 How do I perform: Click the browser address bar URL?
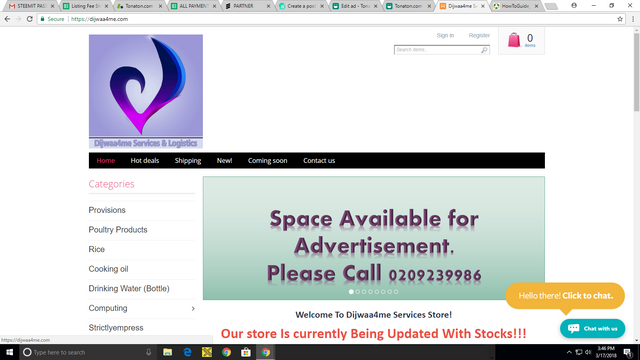click(x=100, y=19)
